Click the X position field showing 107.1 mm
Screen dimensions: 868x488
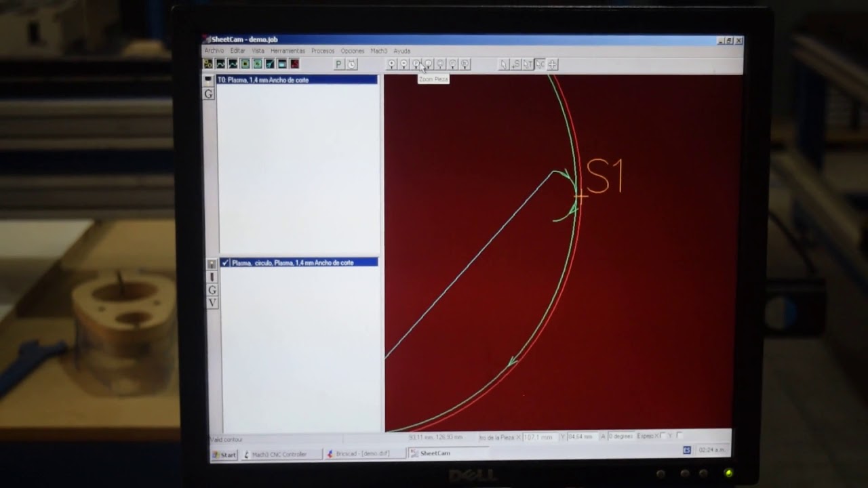coord(540,437)
